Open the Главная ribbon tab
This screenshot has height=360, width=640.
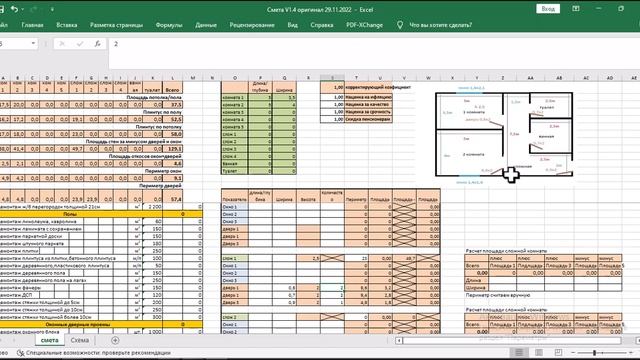click(x=32, y=25)
